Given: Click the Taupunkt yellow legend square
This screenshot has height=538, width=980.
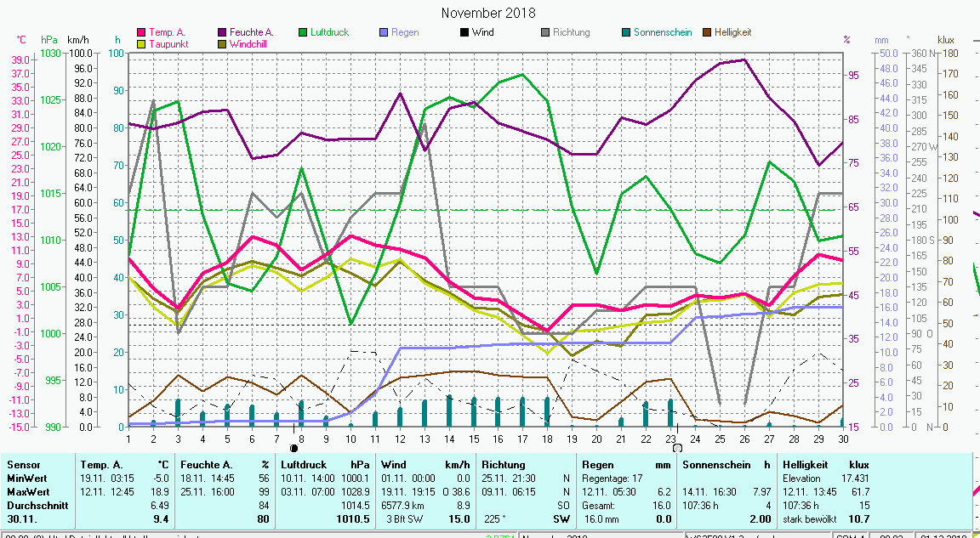Looking at the screenshot, I should [141, 43].
